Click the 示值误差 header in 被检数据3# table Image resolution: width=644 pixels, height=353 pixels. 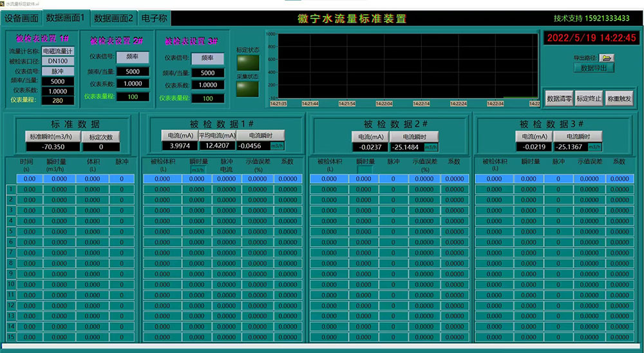click(x=590, y=162)
